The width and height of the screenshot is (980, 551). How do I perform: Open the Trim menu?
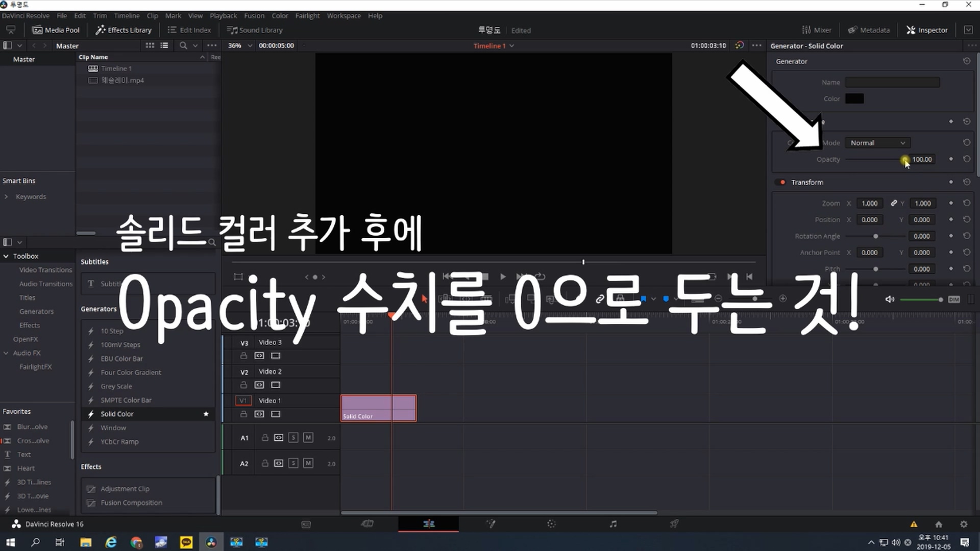(x=100, y=16)
